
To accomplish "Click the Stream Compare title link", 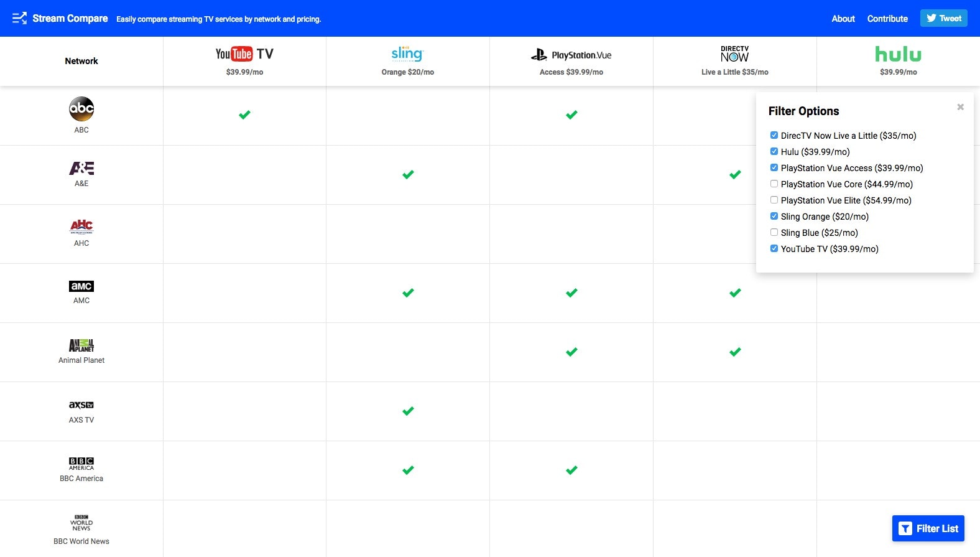I will [70, 18].
